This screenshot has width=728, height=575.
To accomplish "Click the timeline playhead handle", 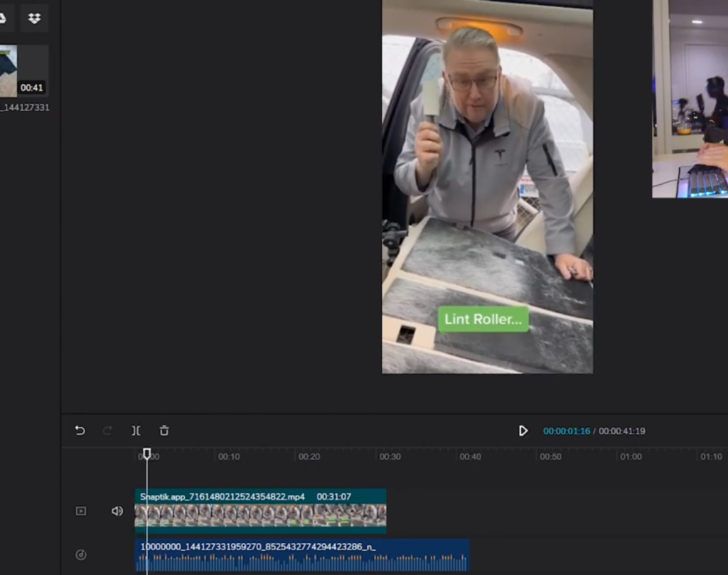I will [x=147, y=453].
